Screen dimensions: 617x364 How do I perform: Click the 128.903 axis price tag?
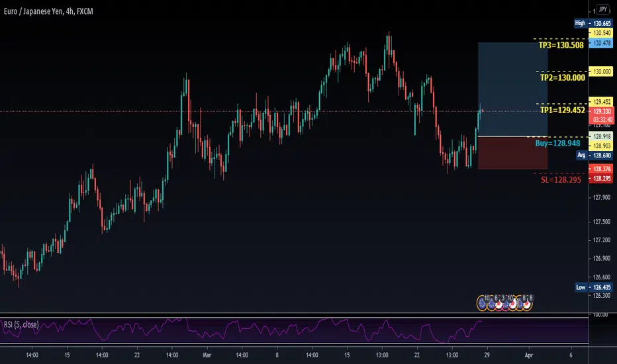(601, 146)
